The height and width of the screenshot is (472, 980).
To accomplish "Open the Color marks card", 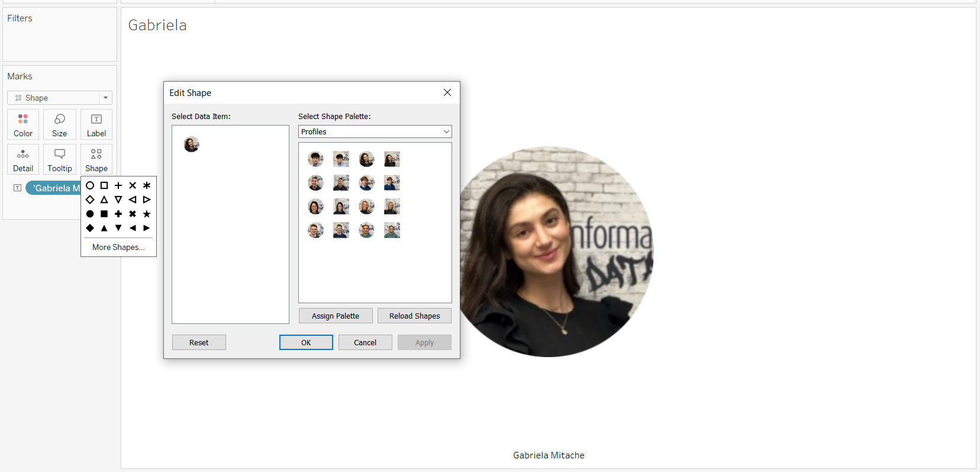I will coord(23,124).
